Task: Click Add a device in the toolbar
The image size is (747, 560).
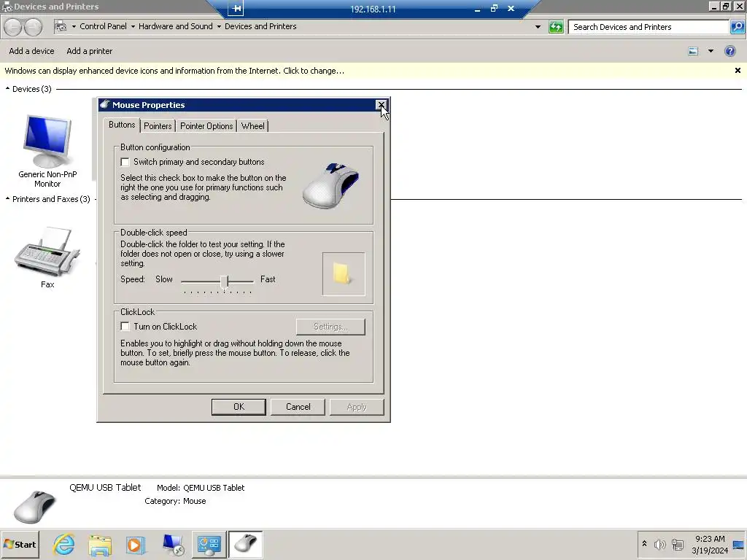Action: [31, 51]
